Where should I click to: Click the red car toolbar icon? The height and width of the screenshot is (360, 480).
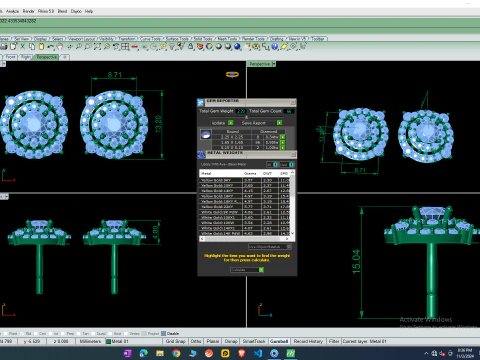point(135,47)
